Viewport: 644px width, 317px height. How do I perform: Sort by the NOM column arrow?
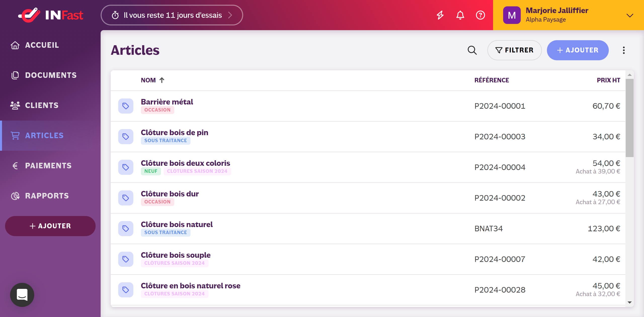pyautogui.click(x=162, y=80)
